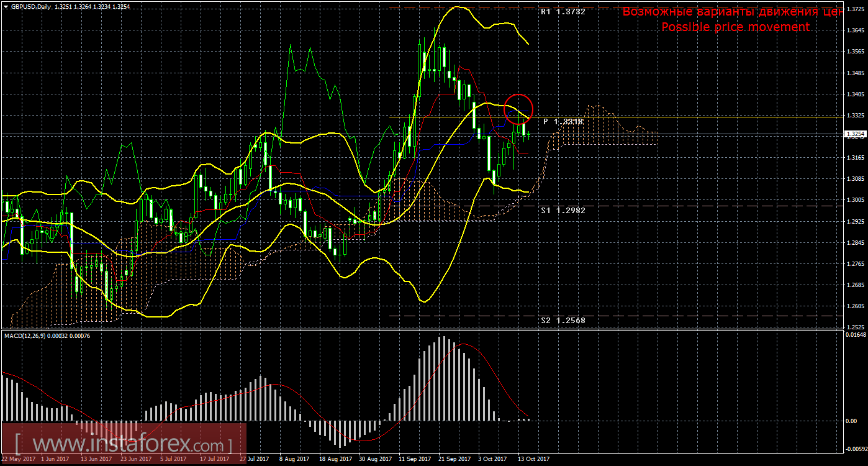The image size is (868, 466).
Task: Click the 13 Oct 2017 date label
Action: (x=533, y=459)
